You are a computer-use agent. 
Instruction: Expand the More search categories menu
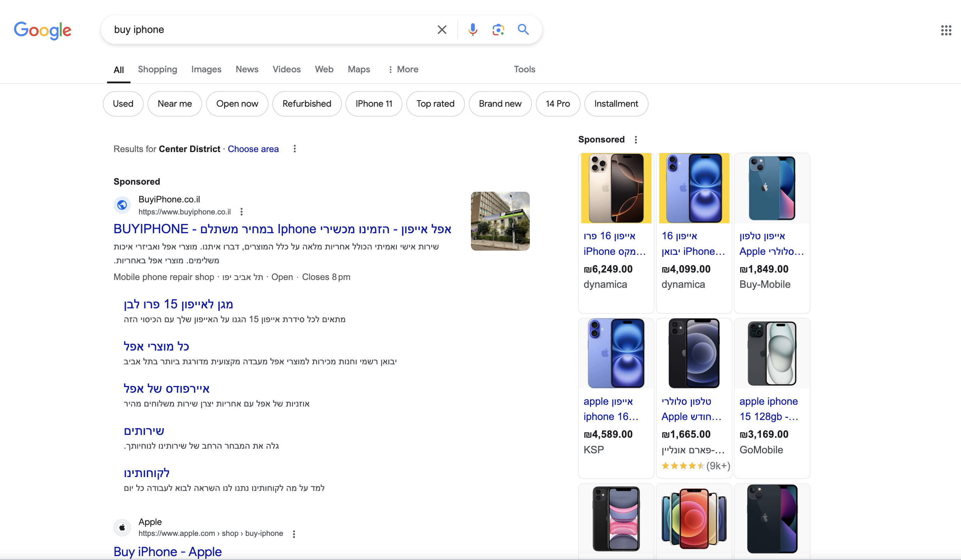click(403, 69)
